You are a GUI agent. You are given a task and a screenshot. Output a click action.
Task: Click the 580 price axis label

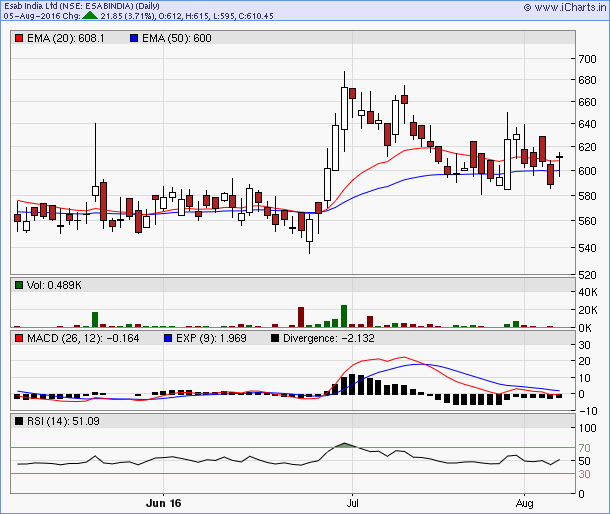587,196
